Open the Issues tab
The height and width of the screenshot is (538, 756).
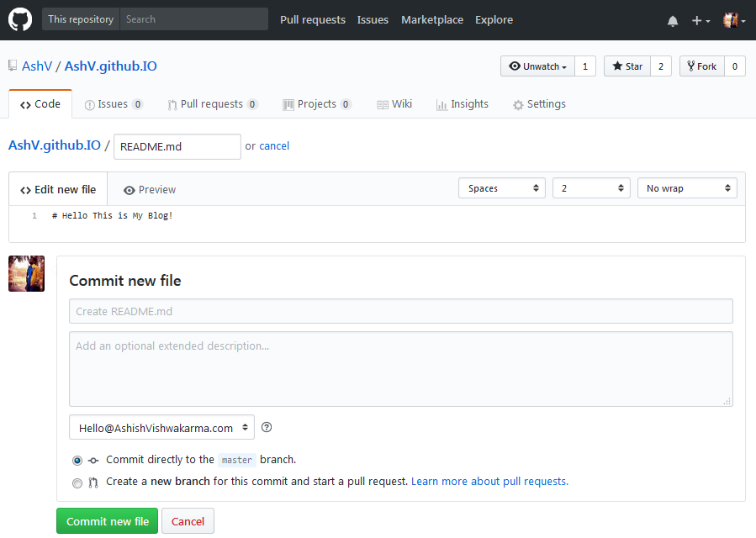click(x=114, y=104)
